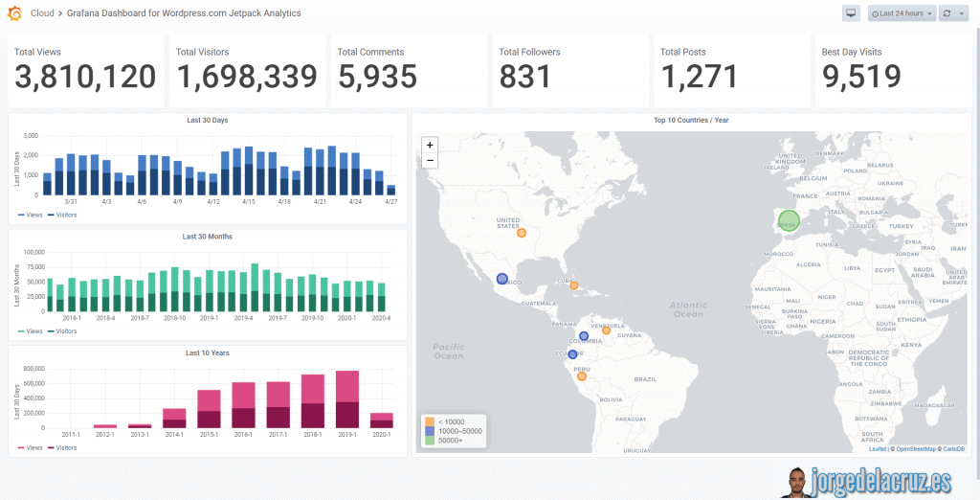
Task: Open the Total Views panel title menu
Action: click(x=37, y=52)
